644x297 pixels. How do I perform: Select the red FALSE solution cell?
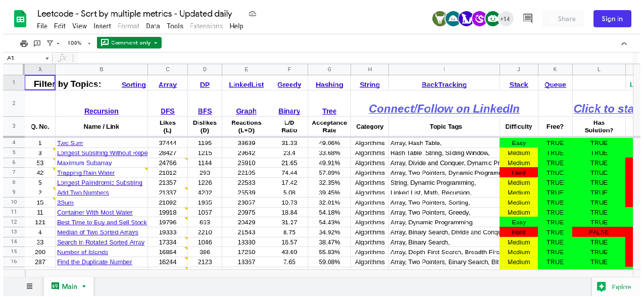pyautogui.click(x=599, y=232)
